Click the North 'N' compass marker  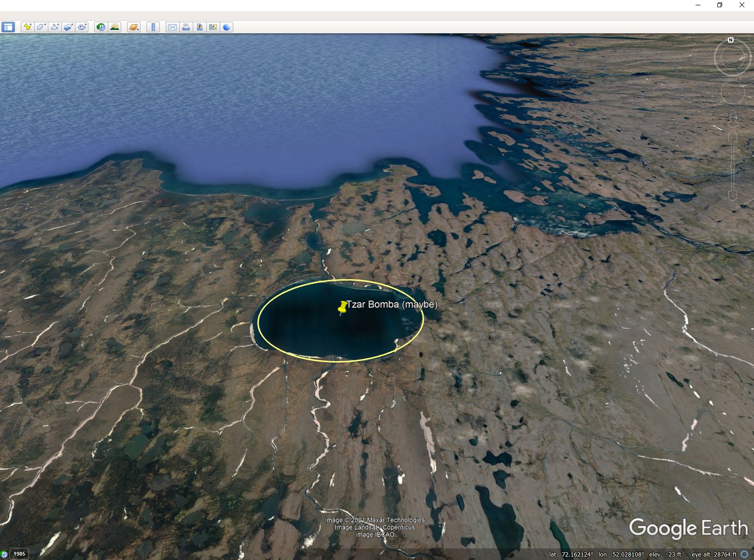pyautogui.click(x=731, y=40)
